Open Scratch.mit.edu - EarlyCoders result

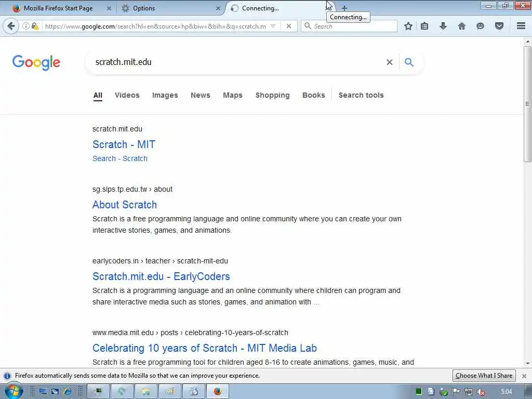[161, 276]
